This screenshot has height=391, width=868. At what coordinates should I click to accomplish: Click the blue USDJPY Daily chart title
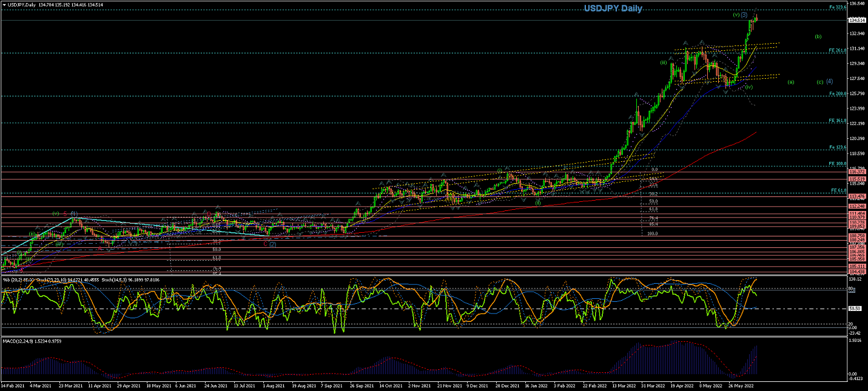click(613, 8)
